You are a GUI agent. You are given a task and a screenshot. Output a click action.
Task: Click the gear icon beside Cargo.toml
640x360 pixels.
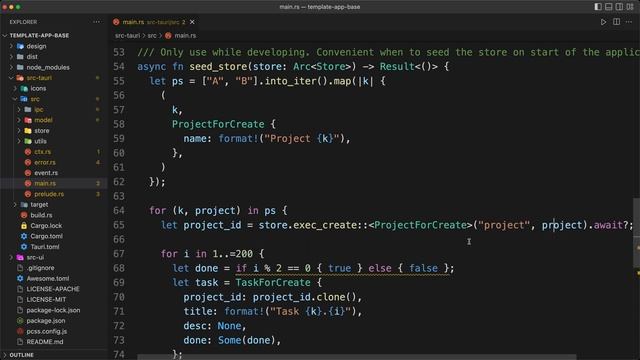tap(24, 236)
